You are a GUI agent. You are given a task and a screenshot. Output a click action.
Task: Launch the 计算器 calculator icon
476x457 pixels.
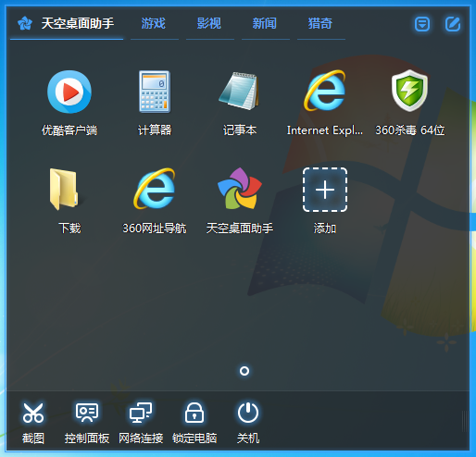[155, 92]
